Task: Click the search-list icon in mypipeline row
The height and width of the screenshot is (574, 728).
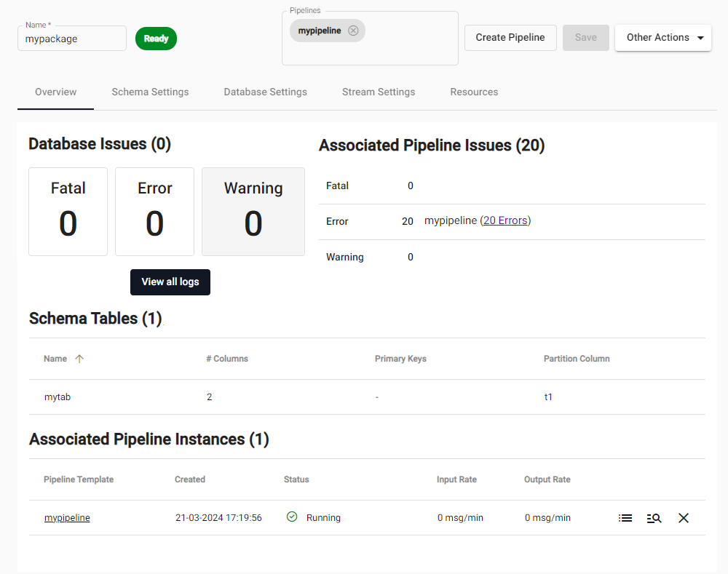Action: 654,518
